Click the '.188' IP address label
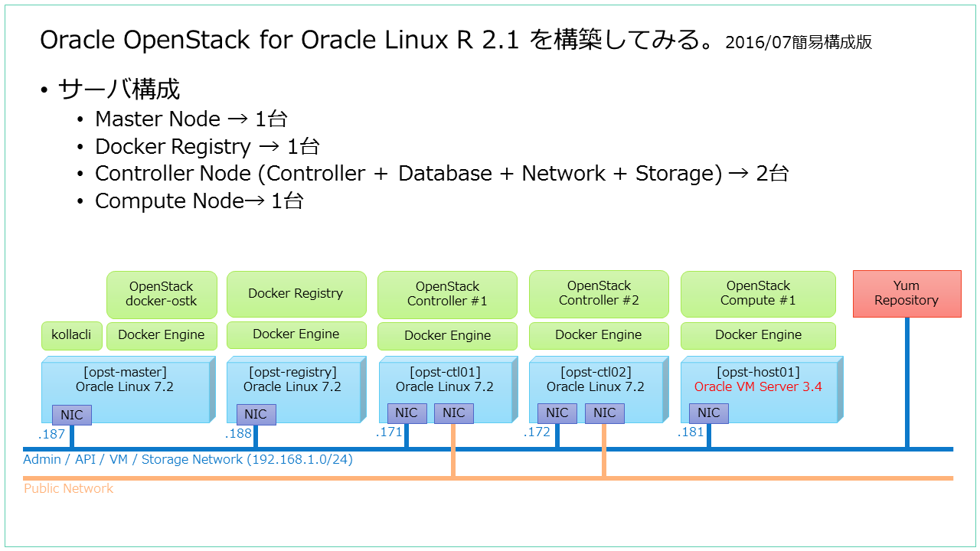 [x=238, y=434]
